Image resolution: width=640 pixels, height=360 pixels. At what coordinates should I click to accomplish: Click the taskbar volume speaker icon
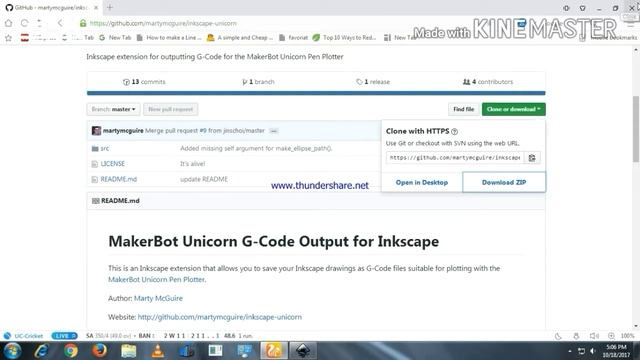click(593, 351)
